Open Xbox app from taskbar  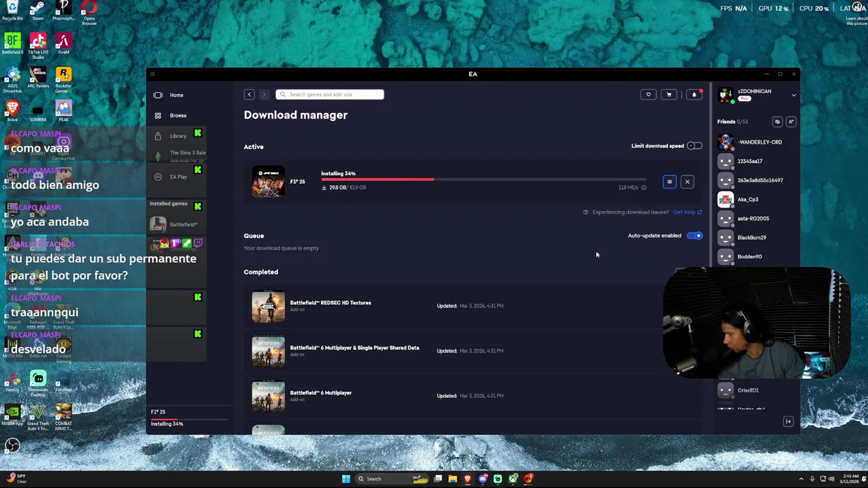(x=513, y=479)
